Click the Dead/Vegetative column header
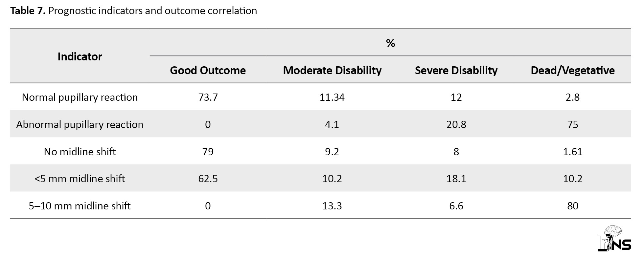 click(x=572, y=70)
